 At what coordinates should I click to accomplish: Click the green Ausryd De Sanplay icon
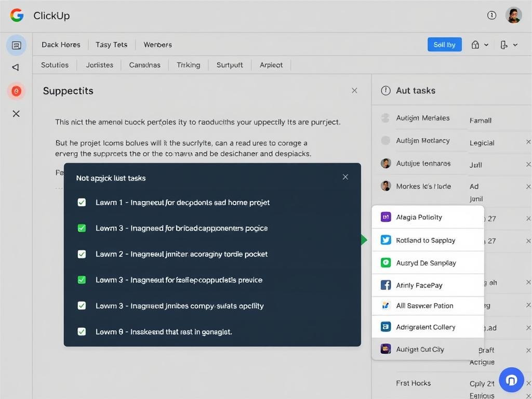pos(385,263)
